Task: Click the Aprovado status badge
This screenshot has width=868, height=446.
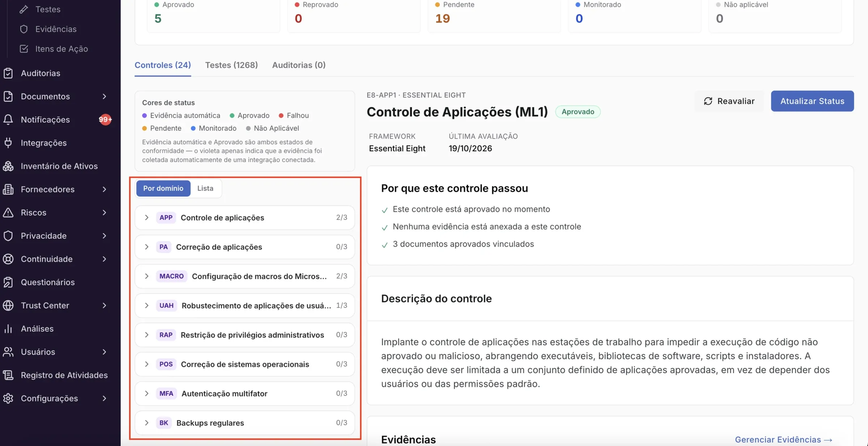Action: coord(578,111)
